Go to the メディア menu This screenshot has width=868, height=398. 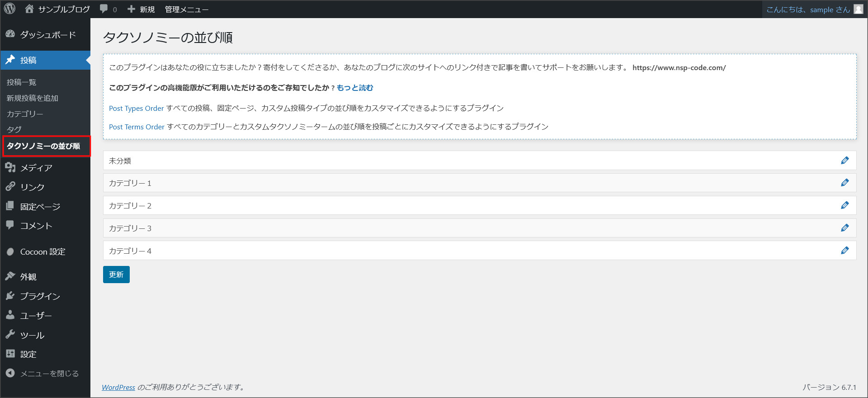pyautogui.click(x=36, y=168)
